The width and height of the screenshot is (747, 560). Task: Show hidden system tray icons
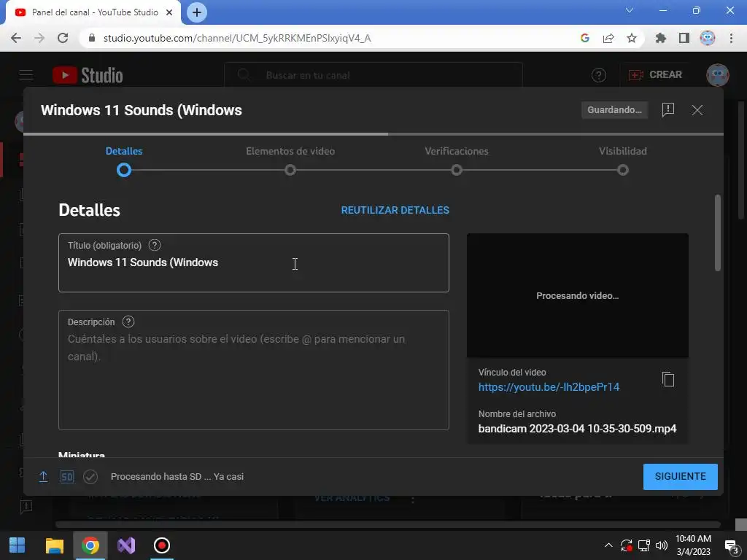point(608,545)
